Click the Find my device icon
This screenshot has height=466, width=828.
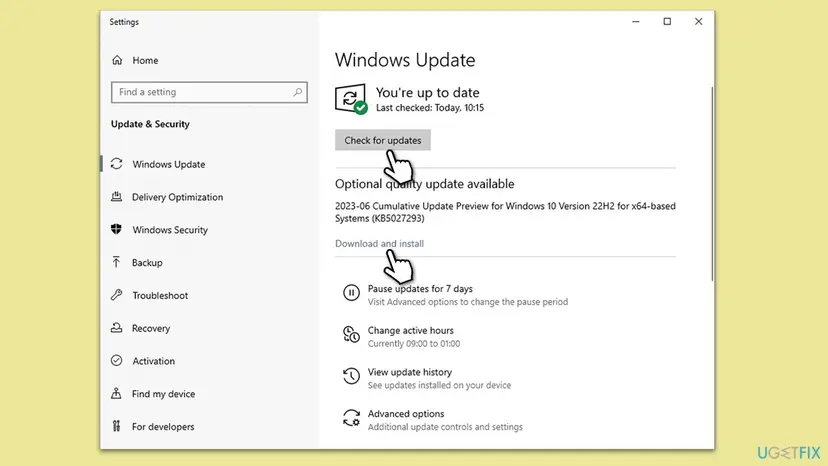[116, 393]
